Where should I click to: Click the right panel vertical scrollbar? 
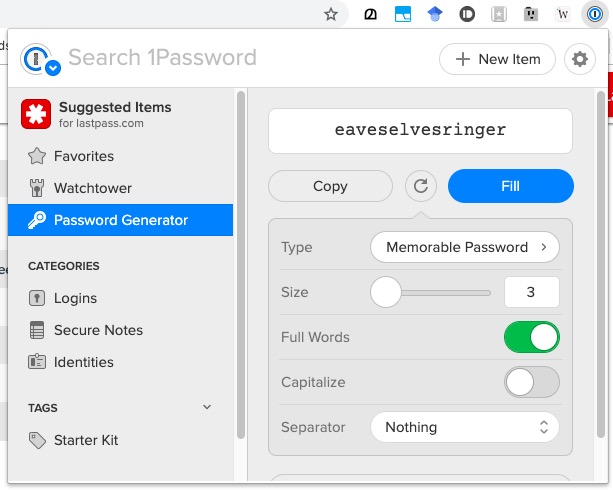point(601,264)
